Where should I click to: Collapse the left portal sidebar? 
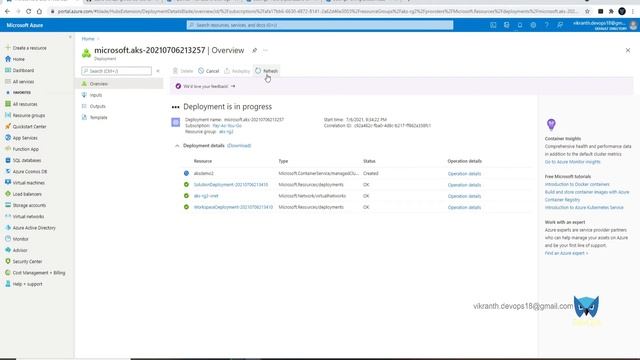[70, 37]
